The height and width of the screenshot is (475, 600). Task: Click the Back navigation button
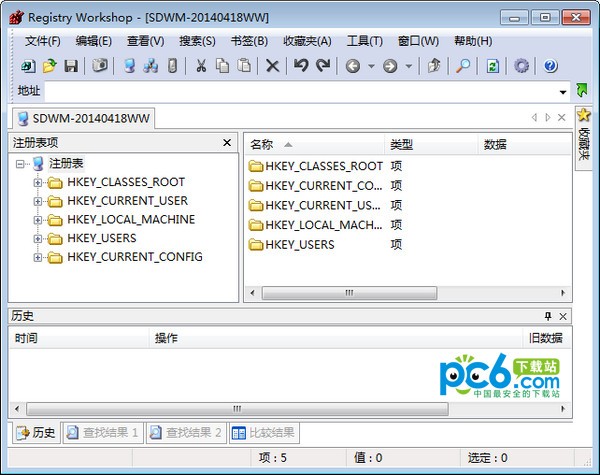pyautogui.click(x=353, y=66)
